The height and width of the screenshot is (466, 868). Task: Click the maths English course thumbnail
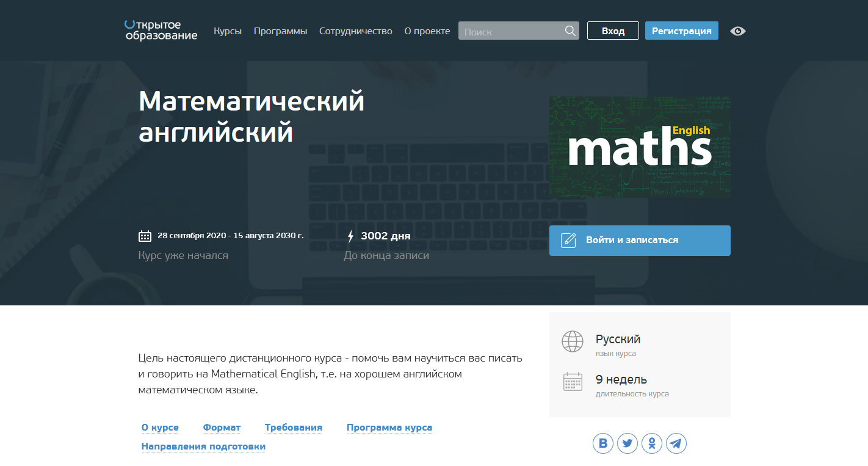click(639, 147)
